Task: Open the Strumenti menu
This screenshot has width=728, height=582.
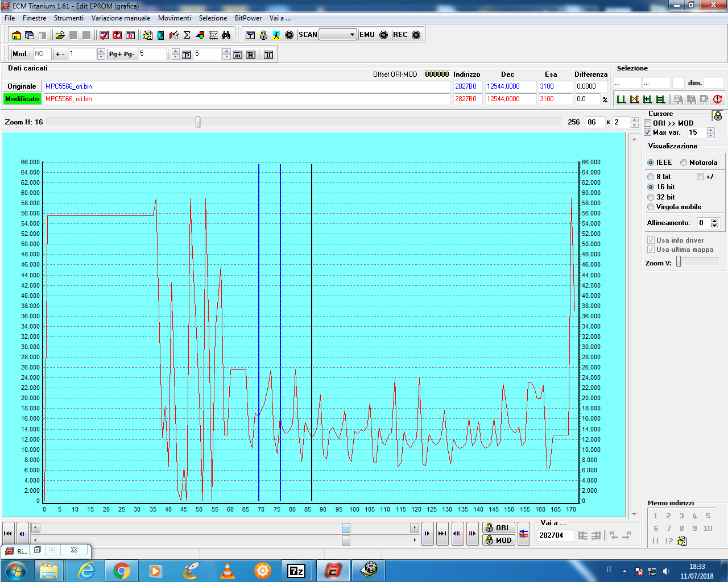Action: [x=68, y=18]
